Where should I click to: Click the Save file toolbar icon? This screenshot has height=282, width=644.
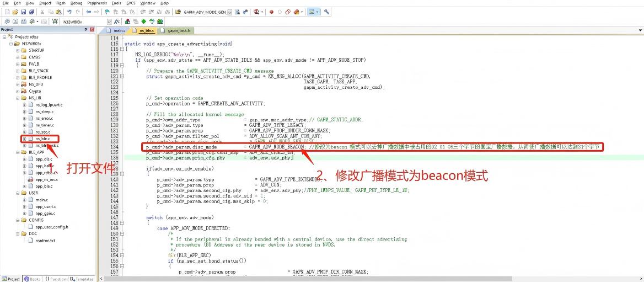click(24, 12)
